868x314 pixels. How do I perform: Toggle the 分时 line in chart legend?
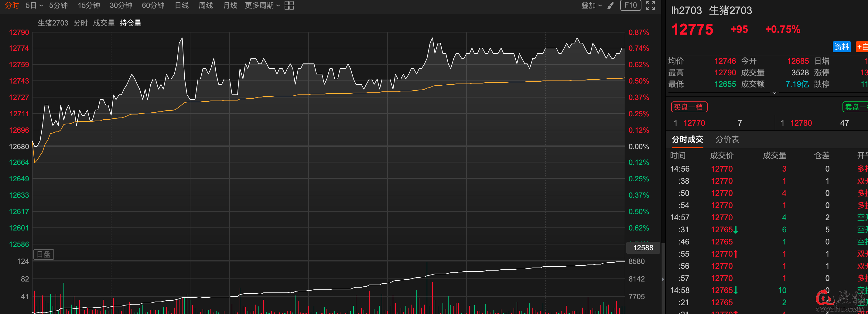click(x=80, y=23)
